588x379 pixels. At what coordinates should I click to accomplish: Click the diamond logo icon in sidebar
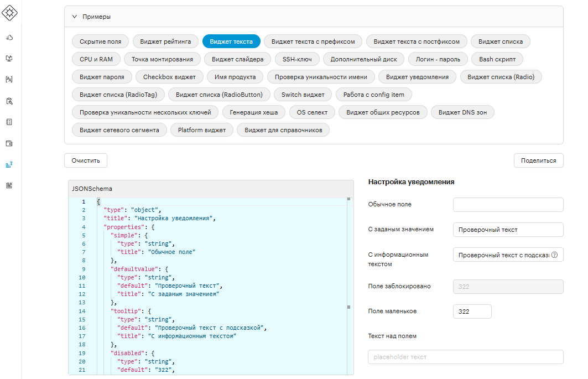[x=9, y=13]
